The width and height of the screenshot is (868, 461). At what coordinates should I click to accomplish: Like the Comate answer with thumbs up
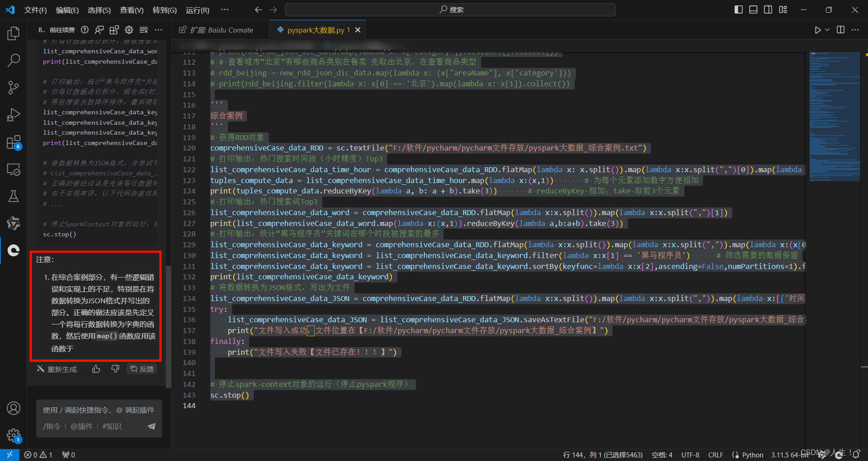[96, 369]
